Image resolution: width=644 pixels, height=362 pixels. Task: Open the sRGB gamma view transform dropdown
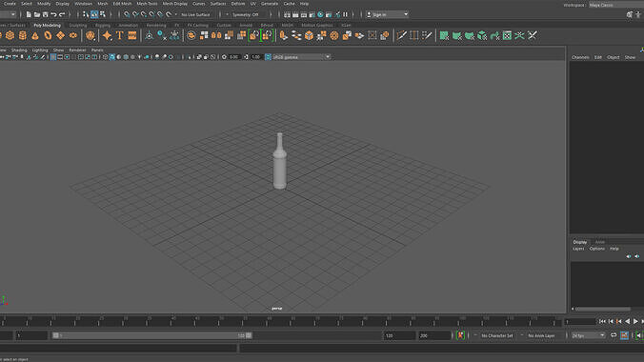point(301,57)
